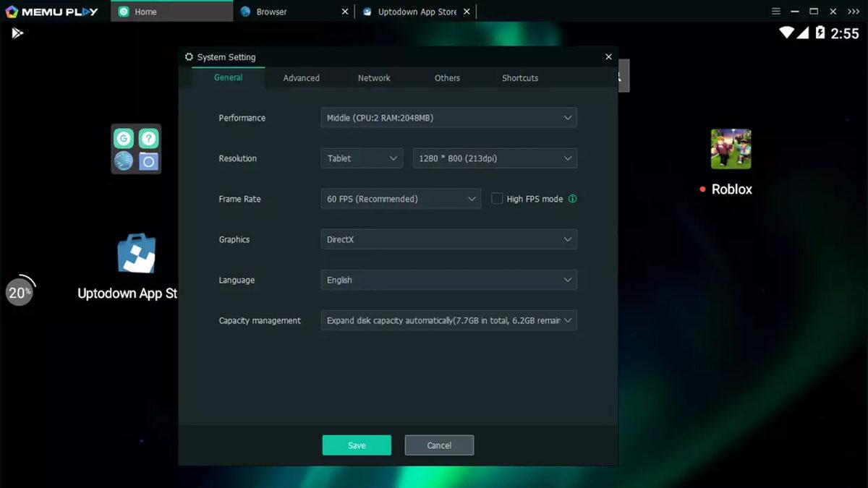The image size is (868, 488).
Task: Open the MEmu Play main menu
Action: pos(775,11)
